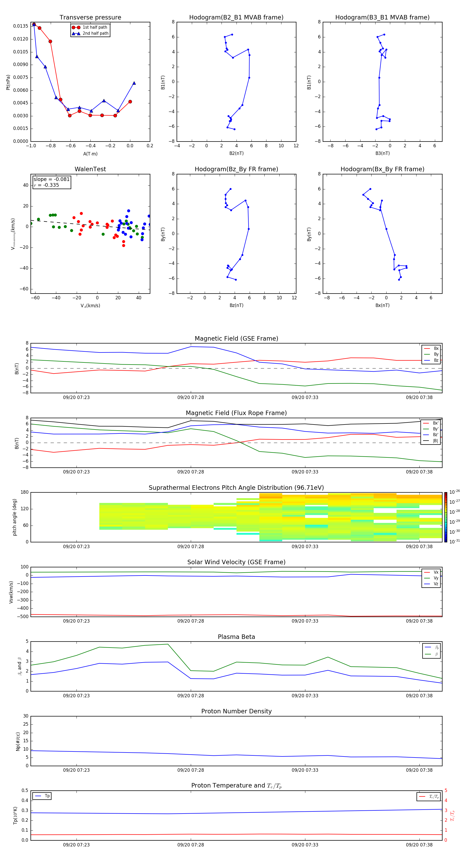Click the "WalenTest" plot title
Screen dimensions: 473x868
90,169
